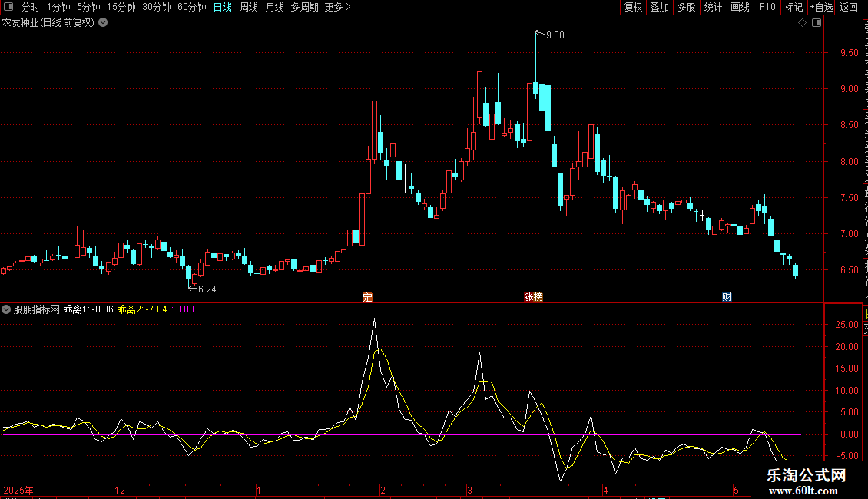Click the 乖离1: -8.06 indicator value
The height and width of the screenshot is (499, 868).
pyautogui.click(x=88, y=309)
